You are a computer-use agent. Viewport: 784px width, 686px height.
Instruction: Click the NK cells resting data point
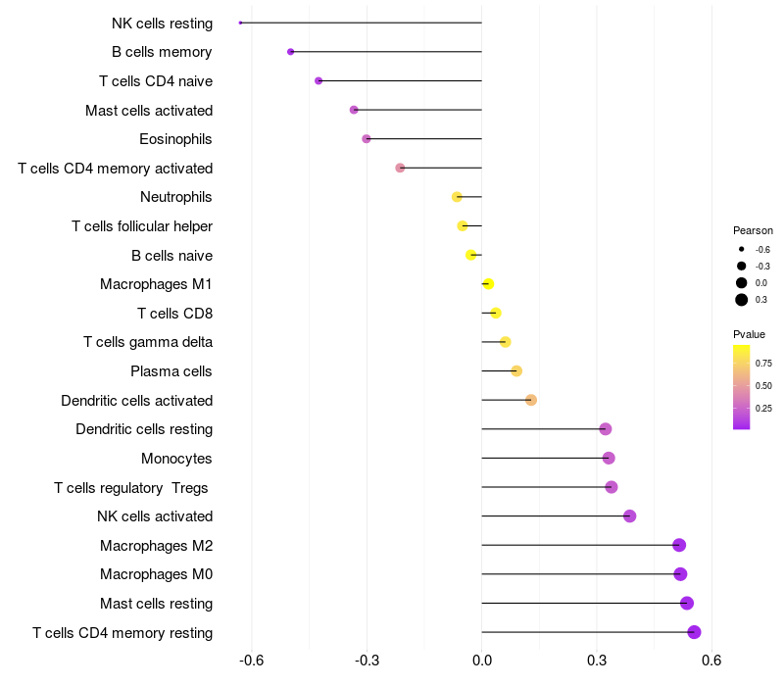[240, 23]
